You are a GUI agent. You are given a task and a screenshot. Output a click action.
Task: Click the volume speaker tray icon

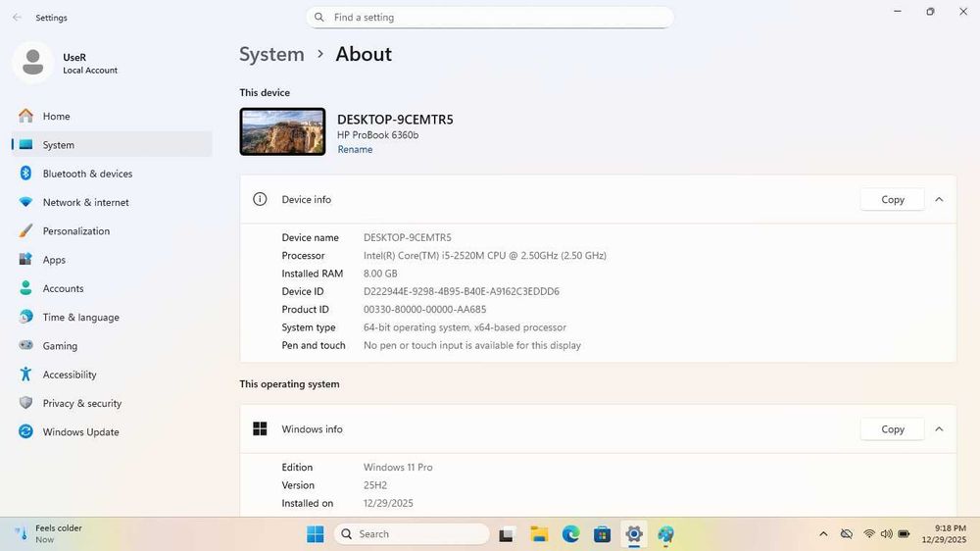pyautogui.click(x=886, y=534)
